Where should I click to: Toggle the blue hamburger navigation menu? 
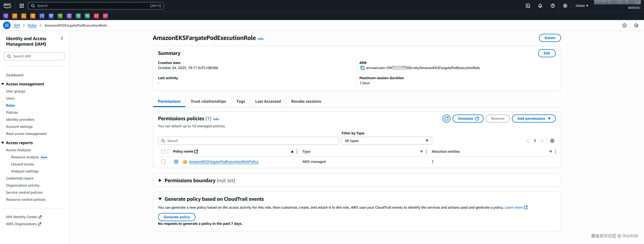(7, 25)
